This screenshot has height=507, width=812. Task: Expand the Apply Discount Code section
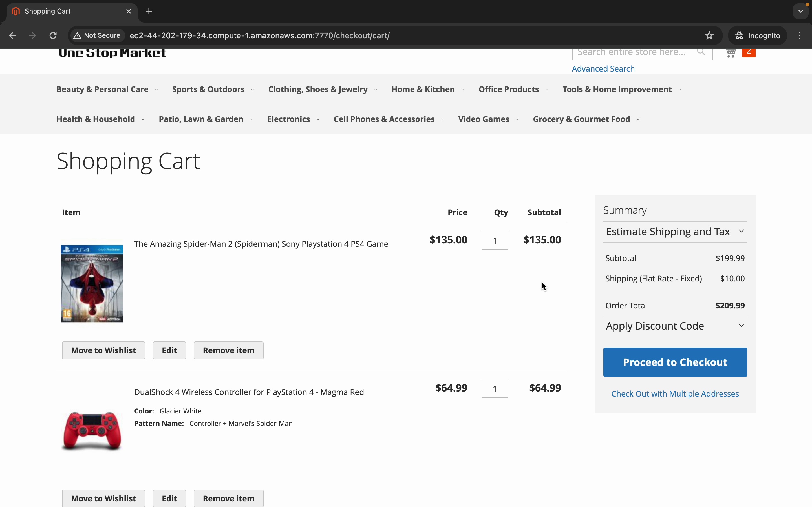(x=674, y=326)
